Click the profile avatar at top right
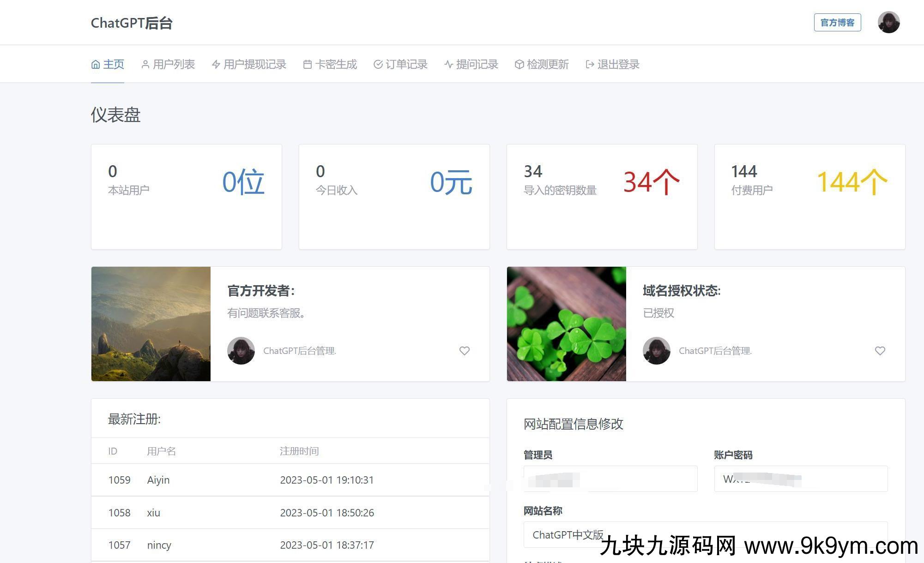 888,22
